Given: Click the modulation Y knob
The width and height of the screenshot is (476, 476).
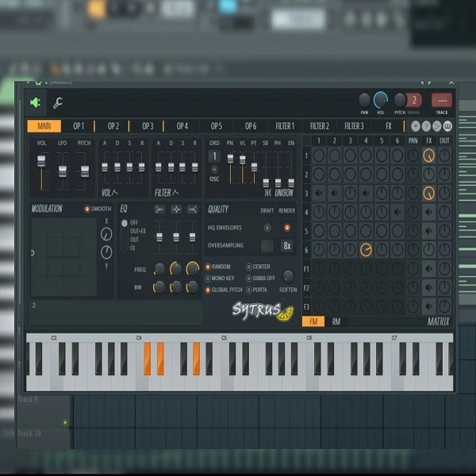Looking at the screenshot, I should tap(106, 252).
